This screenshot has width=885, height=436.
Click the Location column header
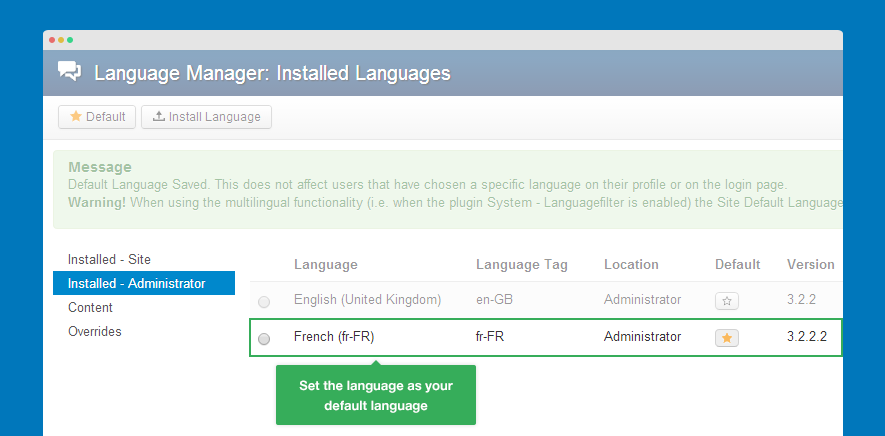pyautogui.click(x=631, y=265)
